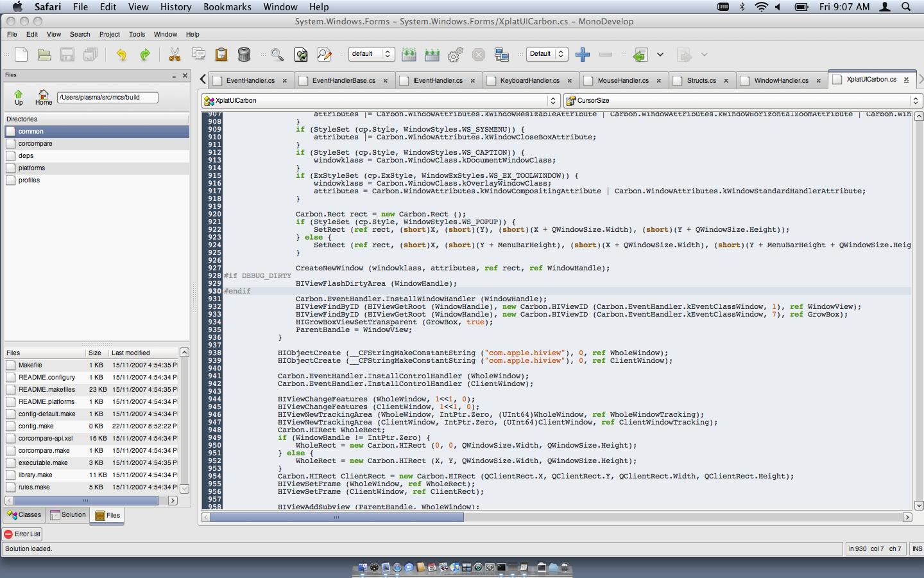Switch to the EventHandlerBase.cs tab
The width and height of the screenshot is (924, 578).
pos(344,81)
